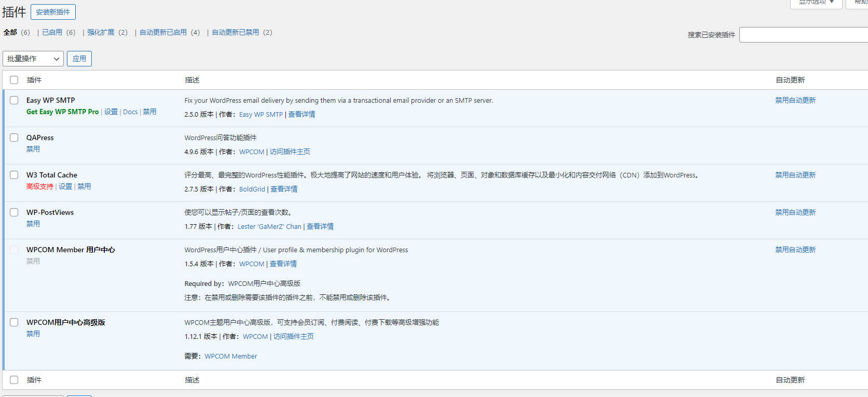Open WPCOM author link for WPCOM Member
This screenshot has width=868, height=397.
click(252, 264)
